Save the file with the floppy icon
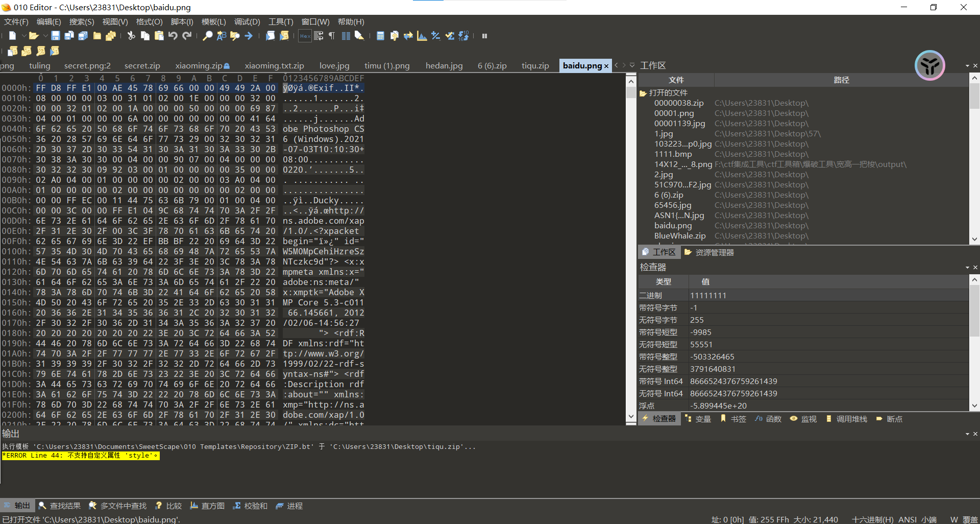 point(56,36)
